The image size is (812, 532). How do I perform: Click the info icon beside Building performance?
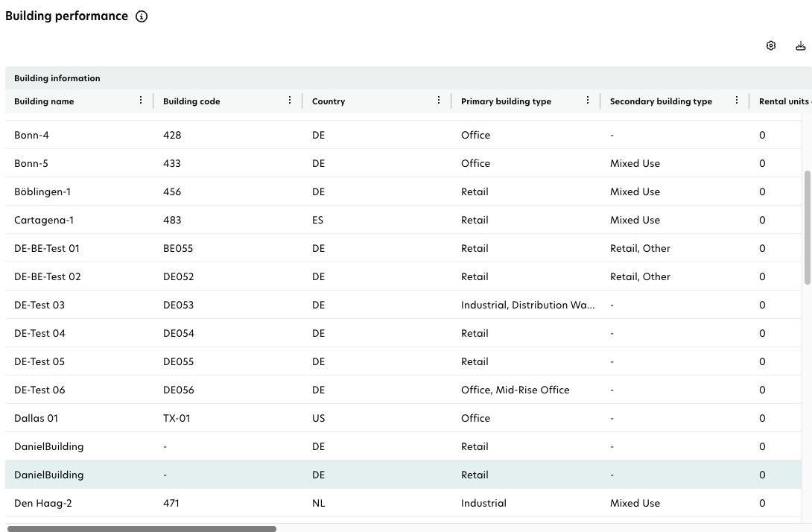tap(142, 16)
